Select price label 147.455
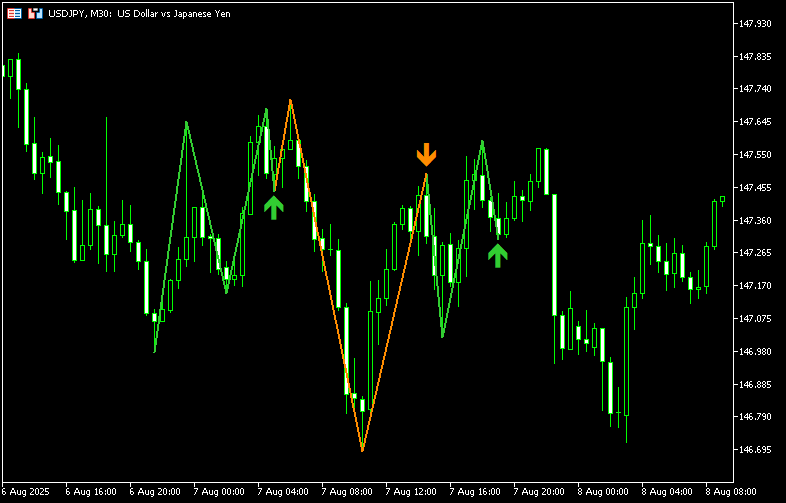Viewport: 786px width, 503px height. 755,188
